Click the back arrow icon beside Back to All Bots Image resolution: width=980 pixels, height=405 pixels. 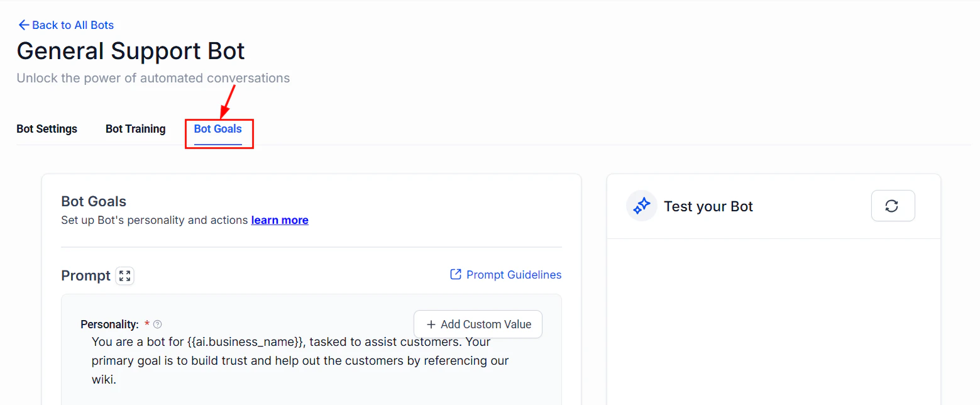pyautogui.click(x=23, y=25)
